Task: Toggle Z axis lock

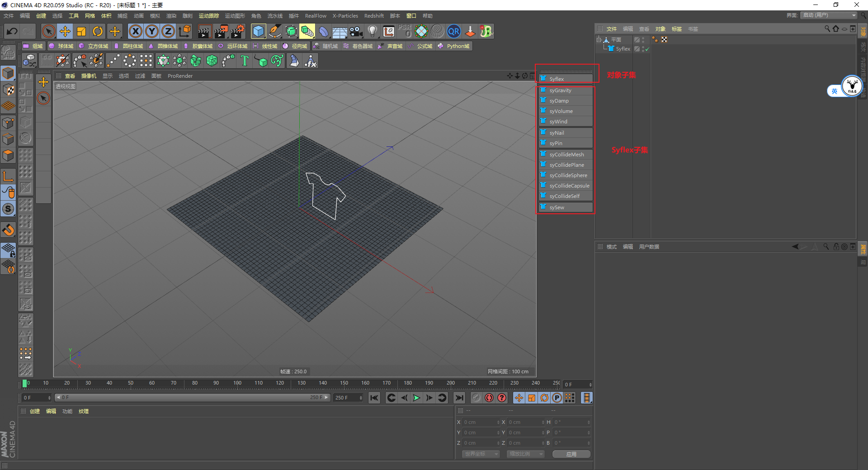Action: (x=168, y=31)
